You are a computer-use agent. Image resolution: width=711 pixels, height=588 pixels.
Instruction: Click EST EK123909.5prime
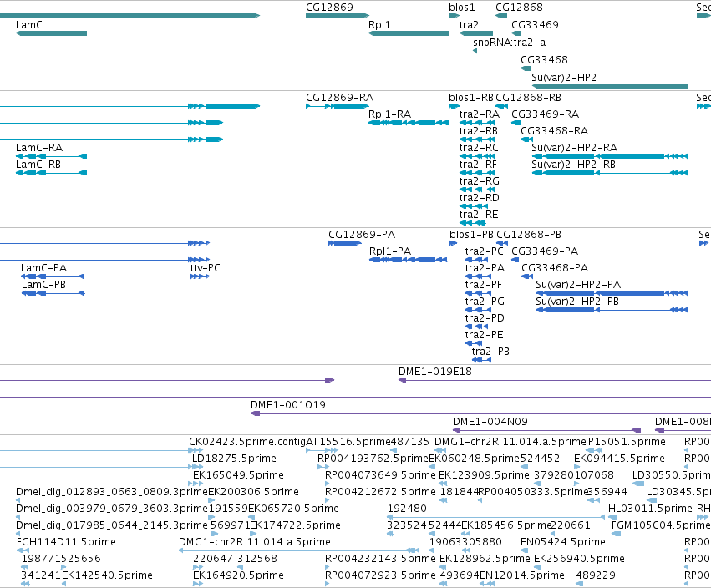point(485,475)
